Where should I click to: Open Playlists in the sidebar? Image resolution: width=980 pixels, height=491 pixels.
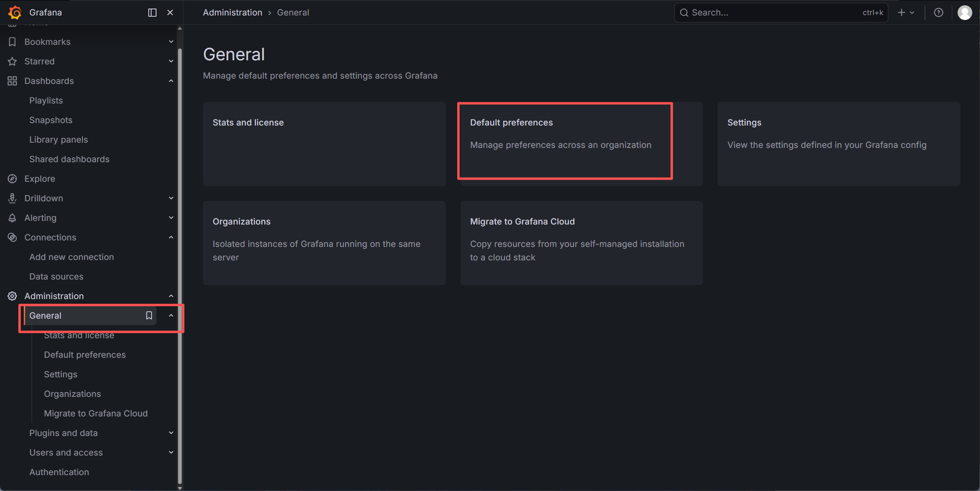[46, 101]
